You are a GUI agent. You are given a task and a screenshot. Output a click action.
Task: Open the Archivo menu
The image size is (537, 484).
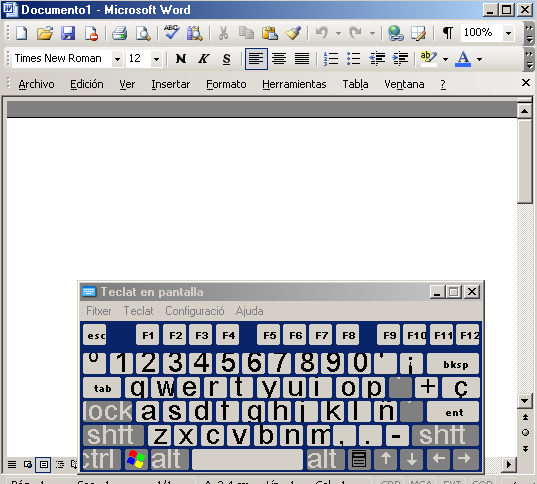click(36, 84)
